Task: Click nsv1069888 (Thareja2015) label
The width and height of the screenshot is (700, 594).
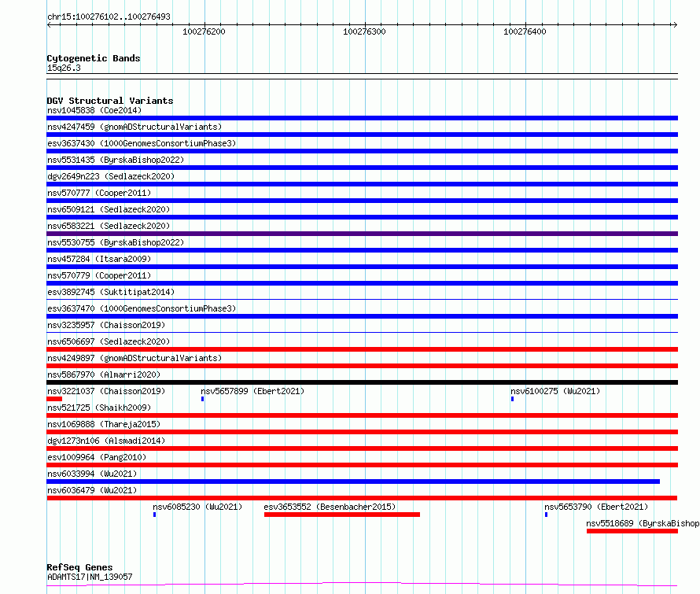Action: point(104,424)
